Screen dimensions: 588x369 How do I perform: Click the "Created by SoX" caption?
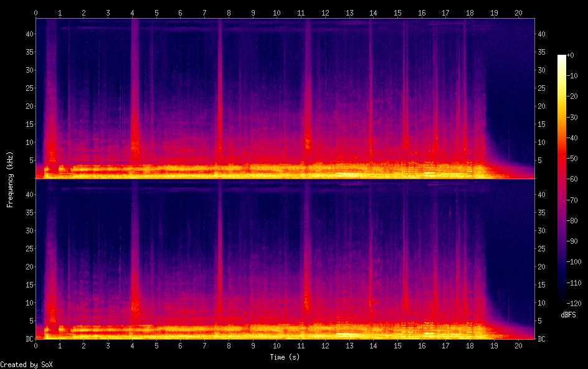26,365
